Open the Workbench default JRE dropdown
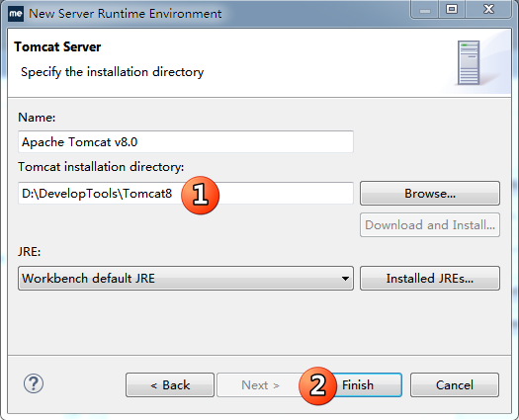Viewport: 519px width, 420px height. (x=186, y=279)
